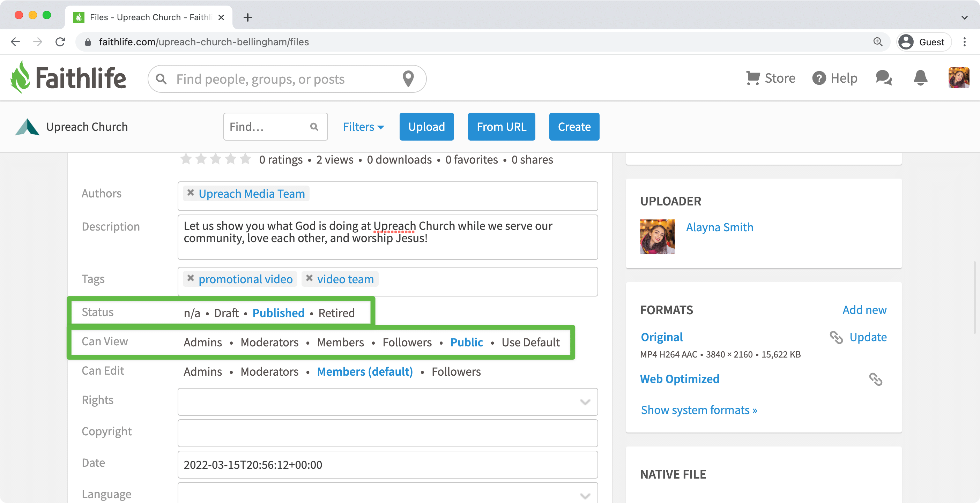Image resolution: width=980 pixels, height=503 pixels.
Task: Open the notifications bell
Action: [x=920, y=78]
